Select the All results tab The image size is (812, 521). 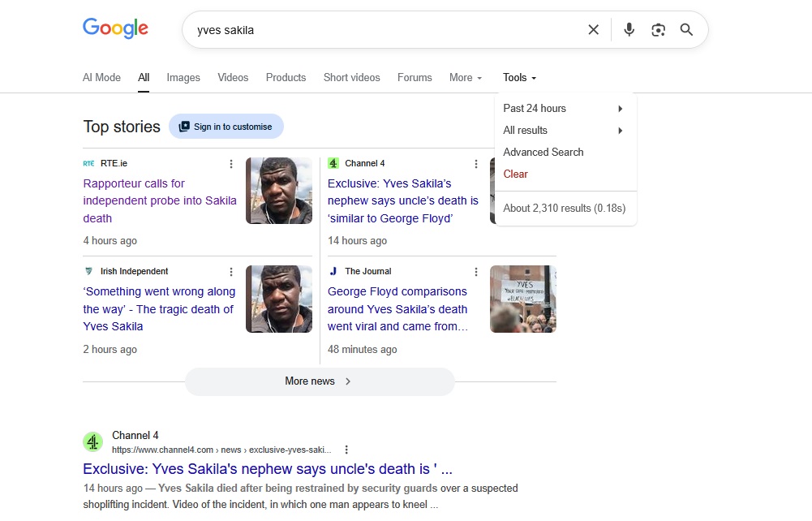pyautogui.click(x=144, y=78)
